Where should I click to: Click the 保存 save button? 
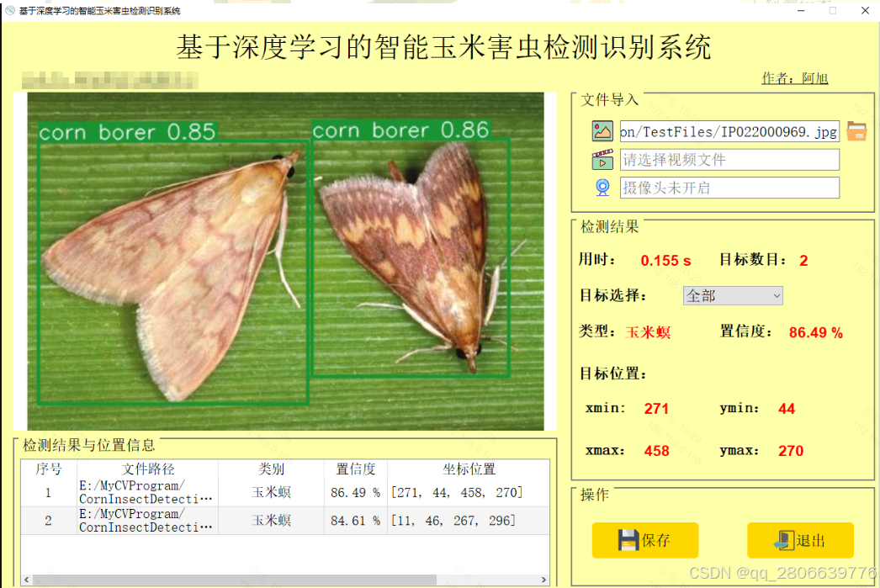[645, 540]
